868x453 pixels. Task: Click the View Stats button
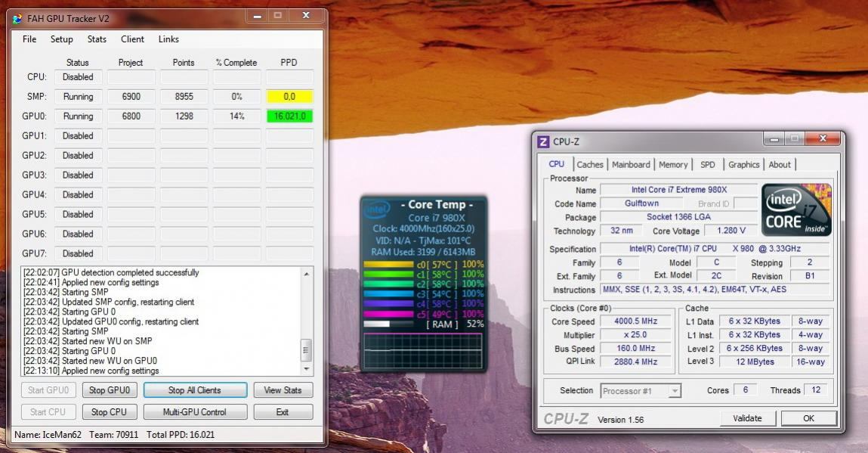click(283, 390)
